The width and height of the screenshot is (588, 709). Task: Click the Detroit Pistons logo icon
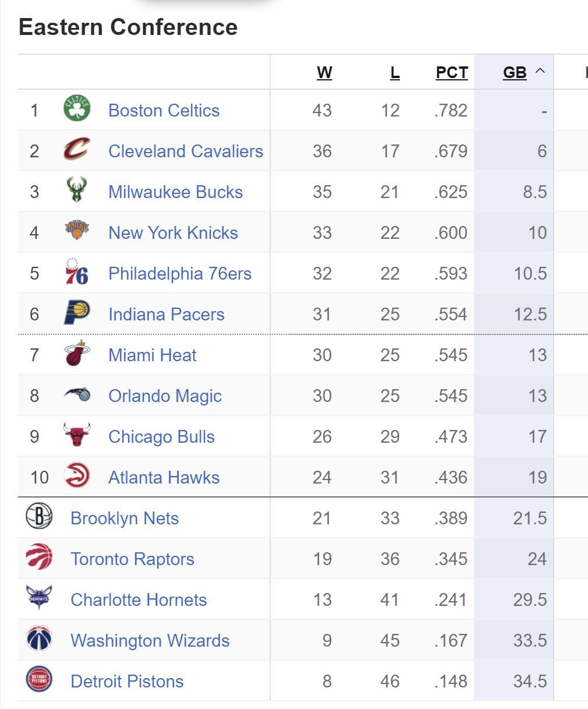pos(39,680)
